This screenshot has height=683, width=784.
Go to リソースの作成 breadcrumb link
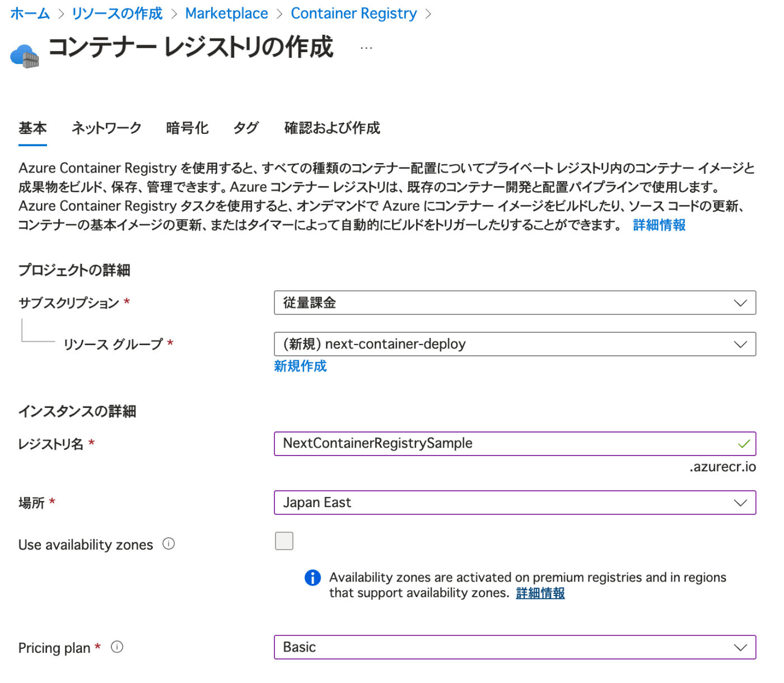pos(117,13)
